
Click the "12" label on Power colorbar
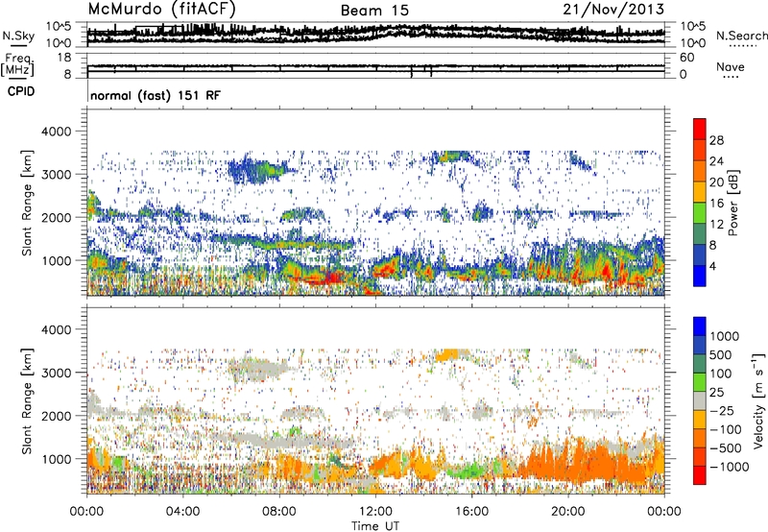pyautogui.click(x=716, y=225)
